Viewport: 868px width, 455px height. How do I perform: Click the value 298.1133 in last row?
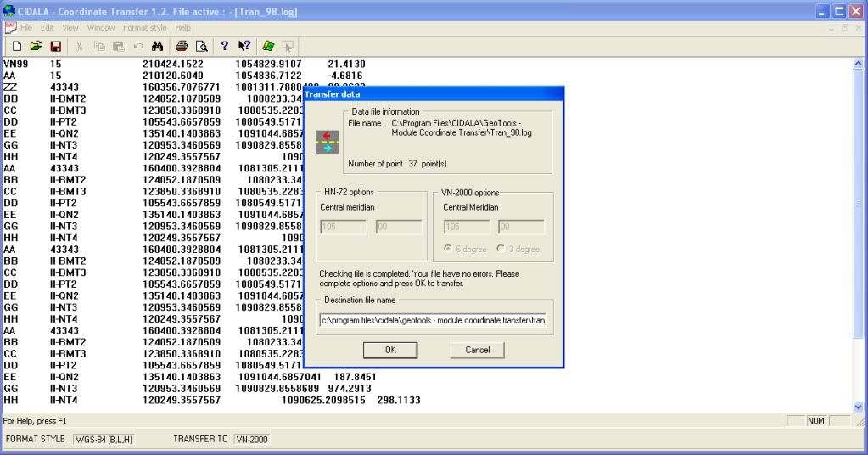pyautogui.click(x=399, y=400)
